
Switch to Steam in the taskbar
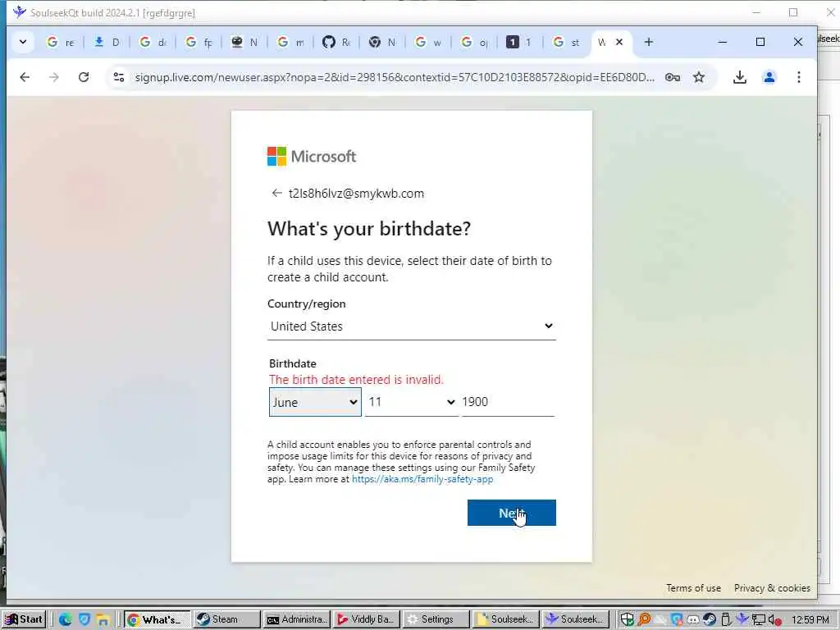226,619
